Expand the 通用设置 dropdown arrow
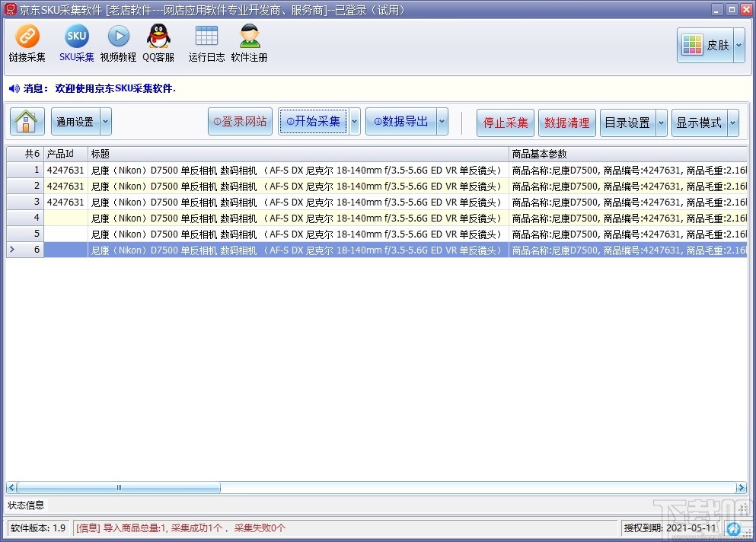 point(106,122)
